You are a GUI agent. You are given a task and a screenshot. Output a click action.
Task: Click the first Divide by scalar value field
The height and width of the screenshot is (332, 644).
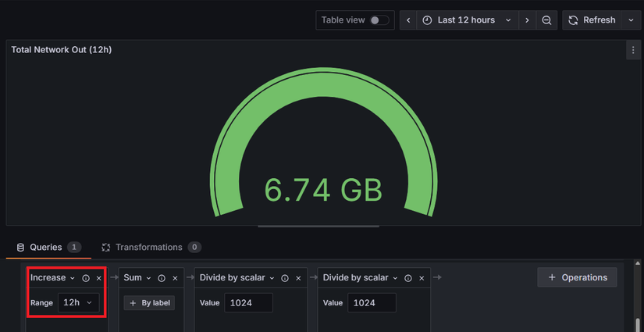[x=248, y=303]
